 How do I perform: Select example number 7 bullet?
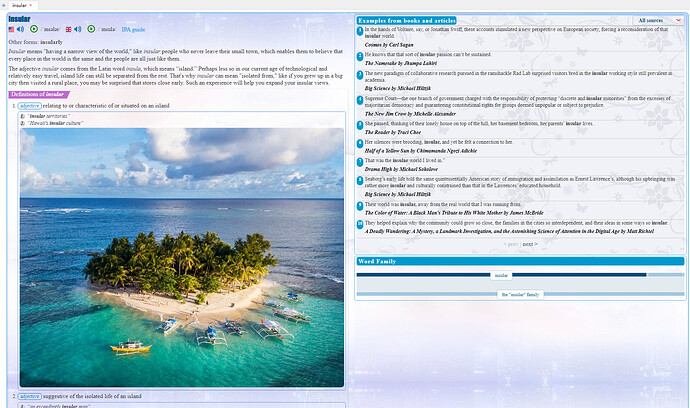360,162
